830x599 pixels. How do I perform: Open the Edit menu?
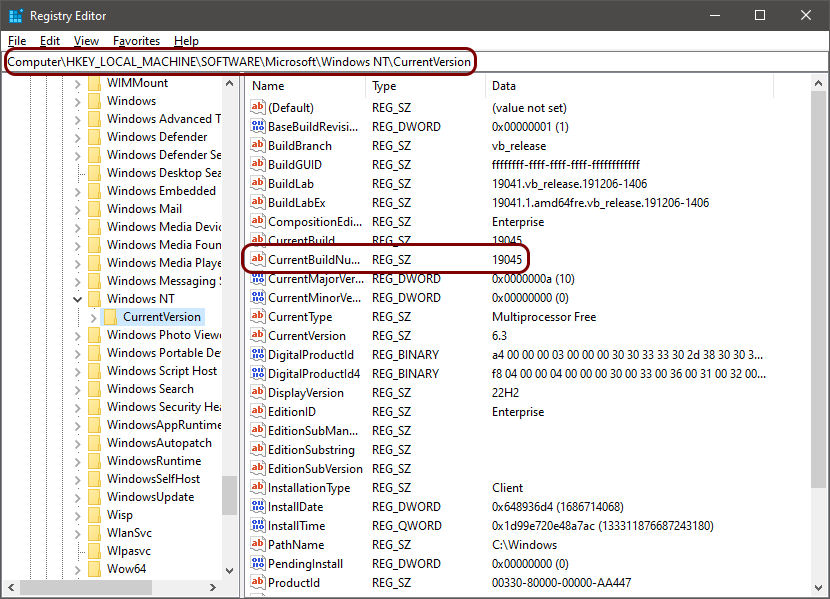click(x=50, y=41)
